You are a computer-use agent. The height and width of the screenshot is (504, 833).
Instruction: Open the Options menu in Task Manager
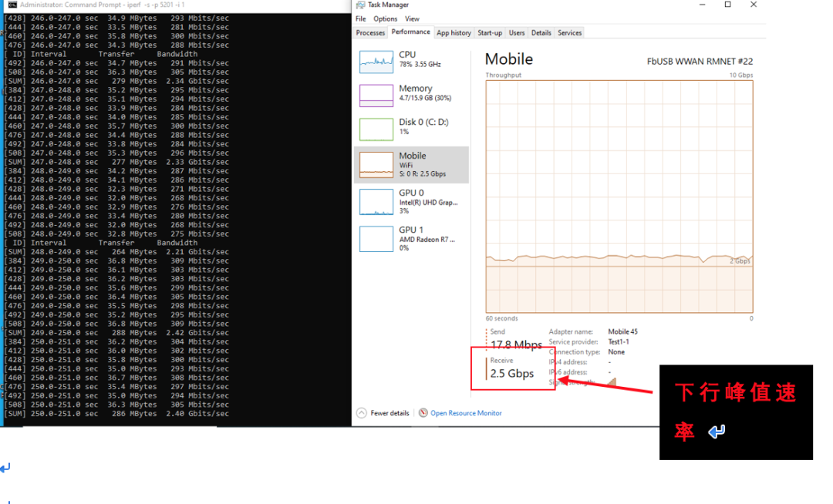point(385,18)
